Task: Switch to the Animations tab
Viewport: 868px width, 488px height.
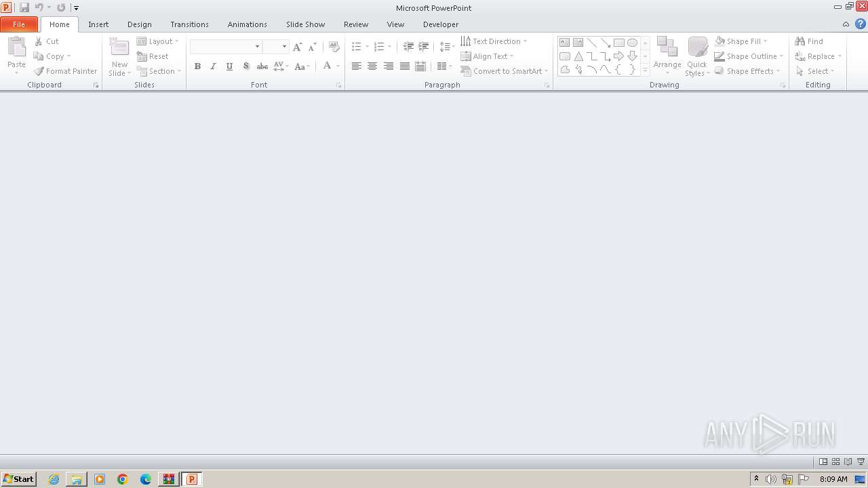Action: (248, 24)
